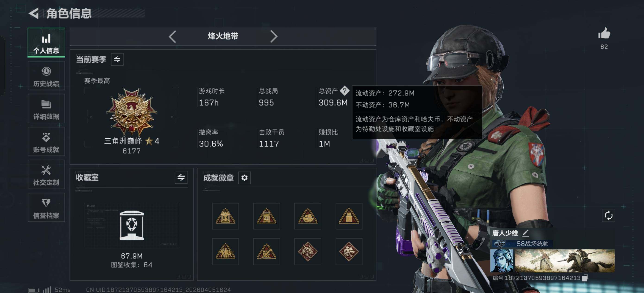Image resolution: width=644 pixels, height=293 pixels.
Task: Open the 历史战绩 tab
Action: [x=46, y=76]
